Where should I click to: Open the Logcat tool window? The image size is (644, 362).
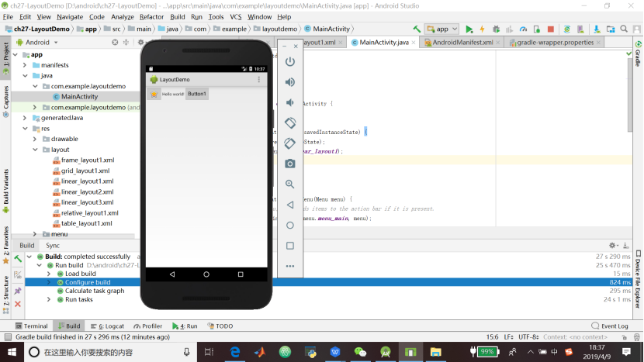pyautogui.click(x=107, y=326)
